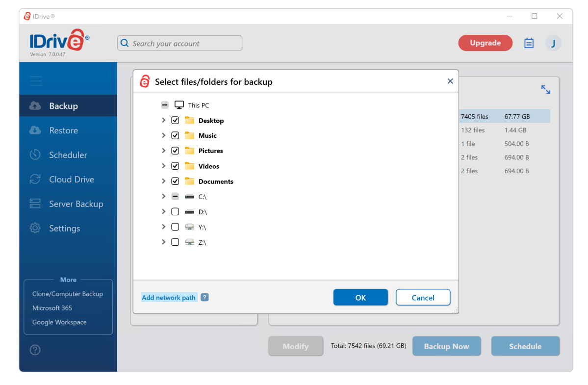Click the Restore cloud icon in sidebar
Viewport: 588px width, 385px height.
click(35, 130)
